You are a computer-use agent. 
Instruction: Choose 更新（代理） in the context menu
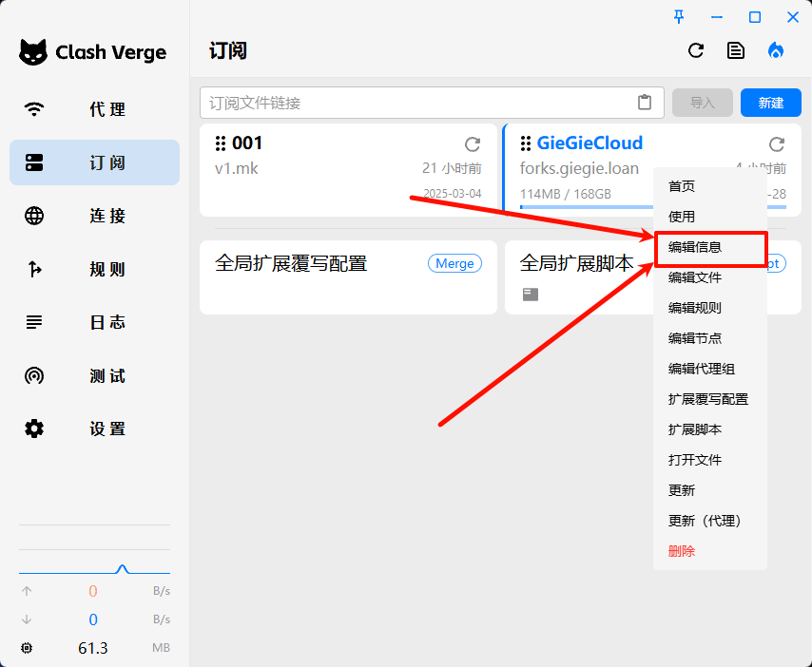pyautogui.click(x=710, y=521)
